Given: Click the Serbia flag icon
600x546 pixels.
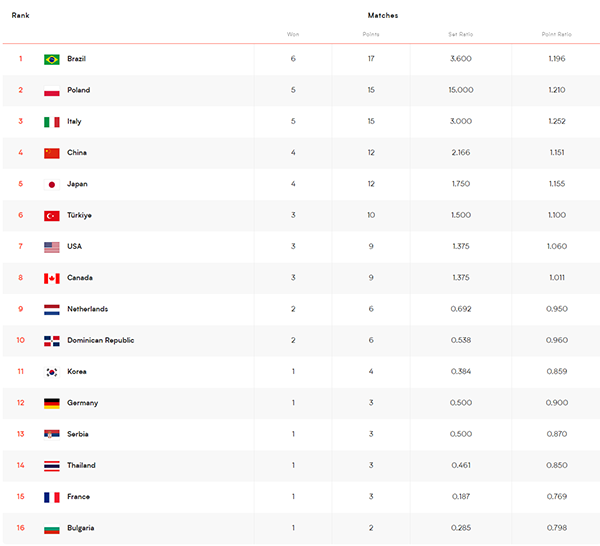Looking at the screenshot, I should point(52,434).
